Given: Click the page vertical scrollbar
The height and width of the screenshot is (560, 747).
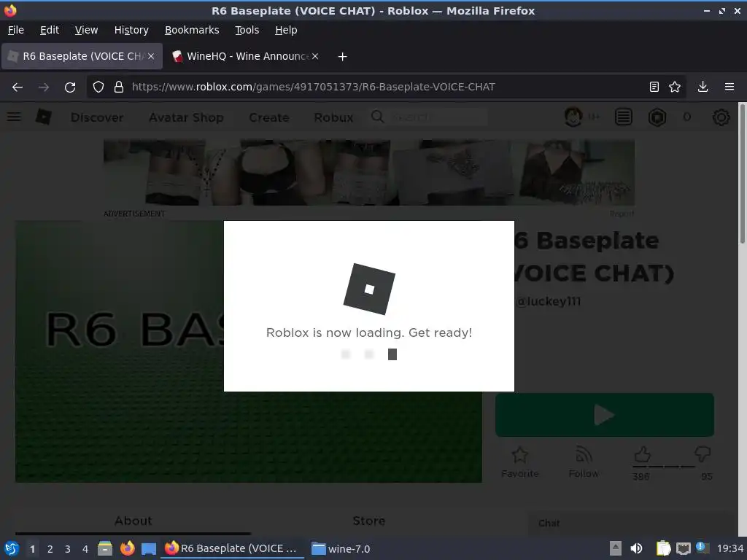Looking at the screenshot, I should tap(742, 174).
